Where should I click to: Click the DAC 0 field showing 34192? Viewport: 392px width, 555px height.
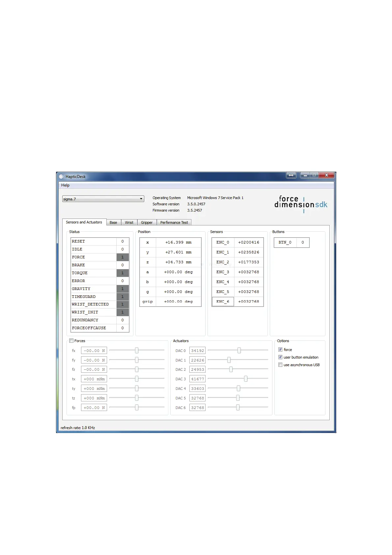(198, 351)
